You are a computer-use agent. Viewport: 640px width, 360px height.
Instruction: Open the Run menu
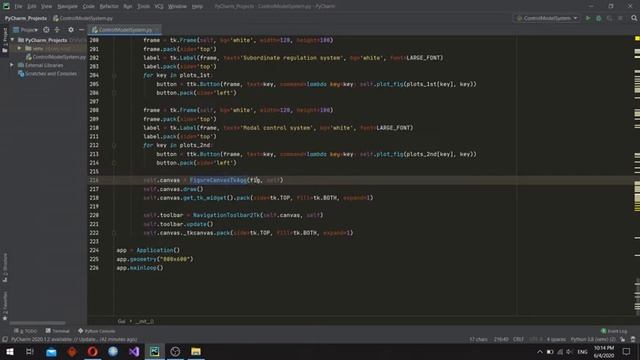[x=128, y=6]
